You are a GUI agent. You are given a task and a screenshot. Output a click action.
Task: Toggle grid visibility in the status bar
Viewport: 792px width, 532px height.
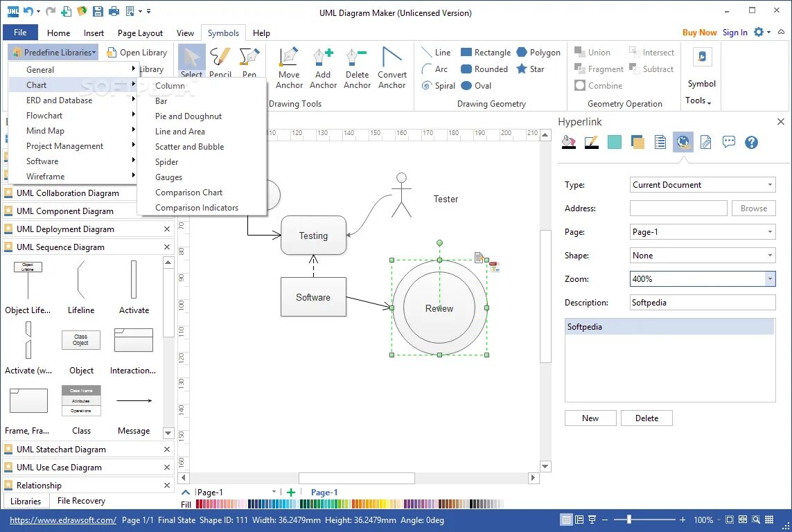(x=768, y=519)
